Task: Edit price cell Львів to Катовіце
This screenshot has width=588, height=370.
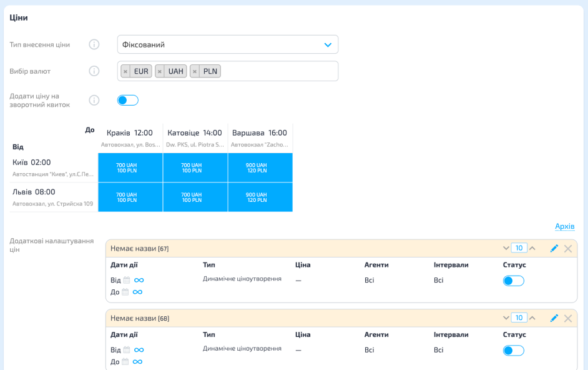Action: coord(195,197)
